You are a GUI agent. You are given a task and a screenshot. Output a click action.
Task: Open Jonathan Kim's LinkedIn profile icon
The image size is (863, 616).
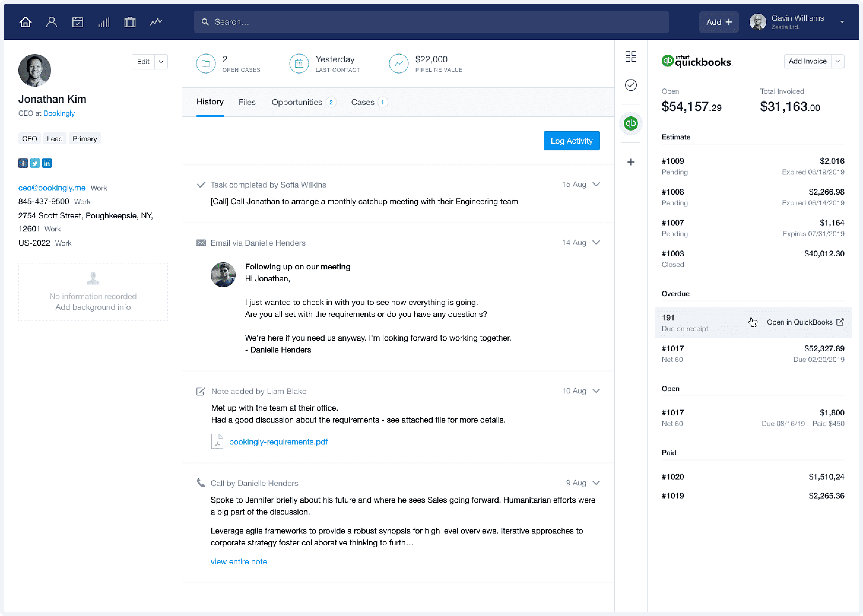pyautogui.click(x=47, y=163)
